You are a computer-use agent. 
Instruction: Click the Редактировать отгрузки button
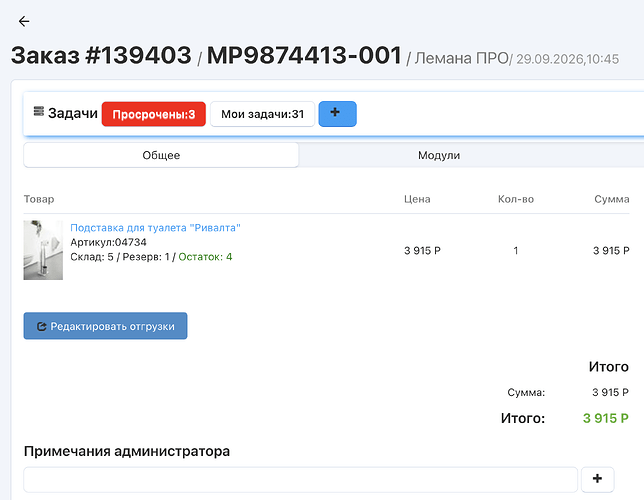pos(105,326)
